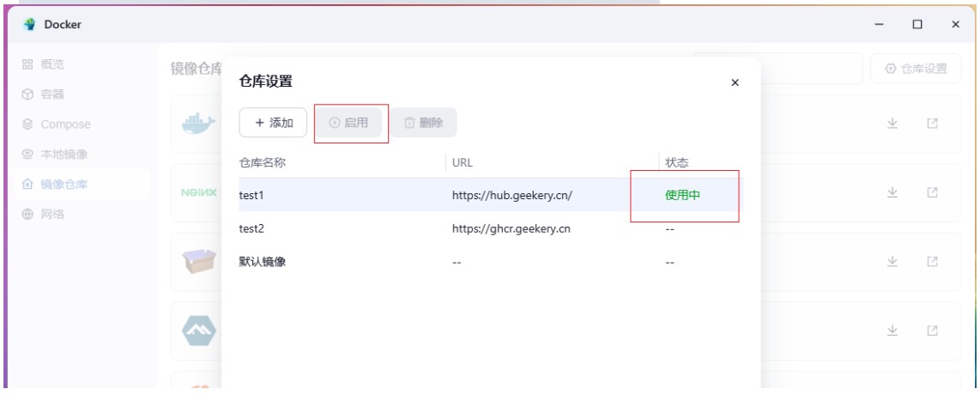Open 本地镜像 local images in sidebar
The height and width of the screenshot is (395, 980).
82,155
